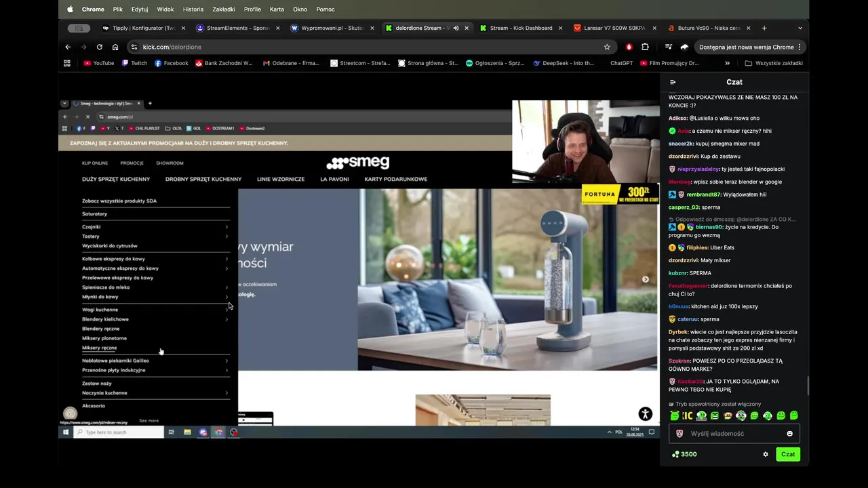Click the accessibility icon on the streamed page
Screen dimensions: 868x488
pos(645,414)
